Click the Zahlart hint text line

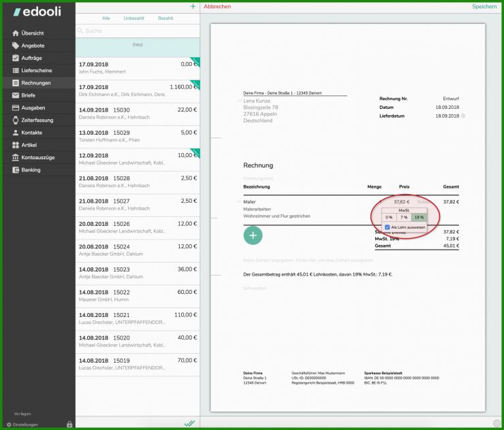click(x=309, y=260)
